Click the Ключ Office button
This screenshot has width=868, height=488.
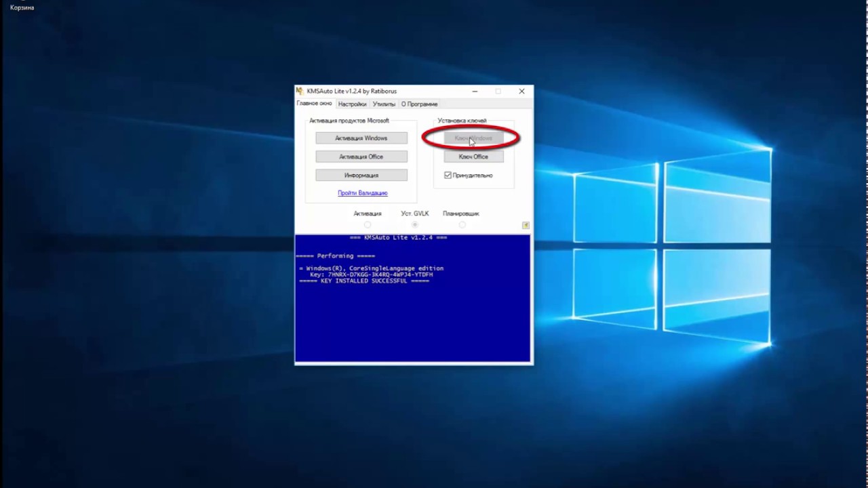473,157
